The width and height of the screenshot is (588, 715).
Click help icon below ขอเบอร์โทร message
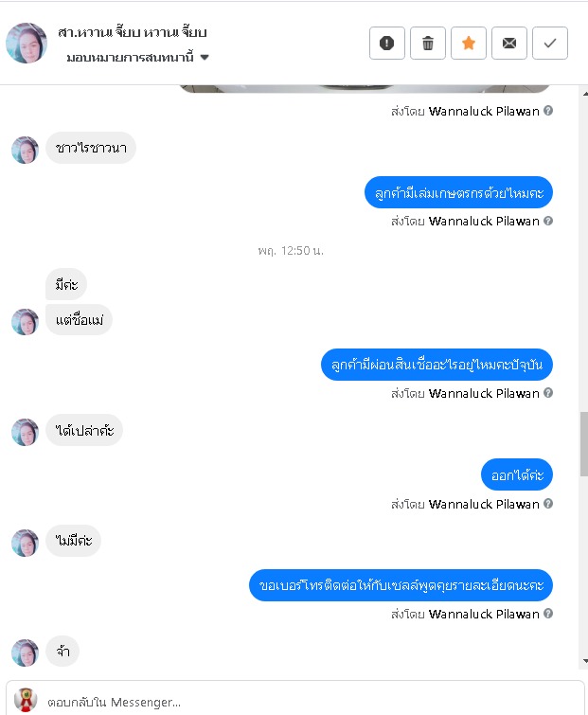(x=548, y=614)
